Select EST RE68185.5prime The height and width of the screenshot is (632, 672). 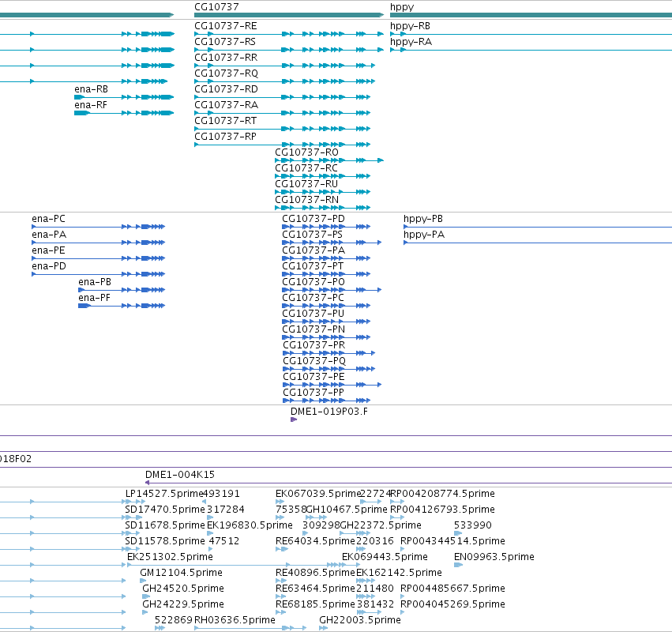315,604
